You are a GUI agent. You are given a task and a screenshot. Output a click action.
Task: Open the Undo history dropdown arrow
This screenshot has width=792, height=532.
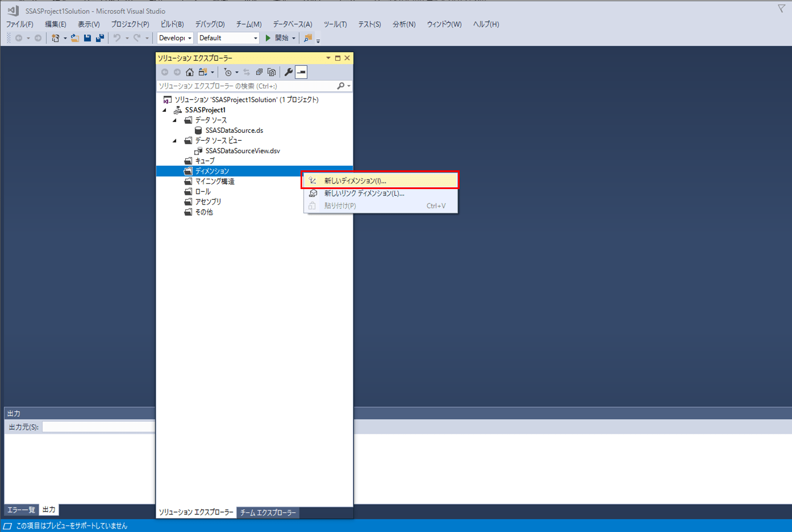127,38
